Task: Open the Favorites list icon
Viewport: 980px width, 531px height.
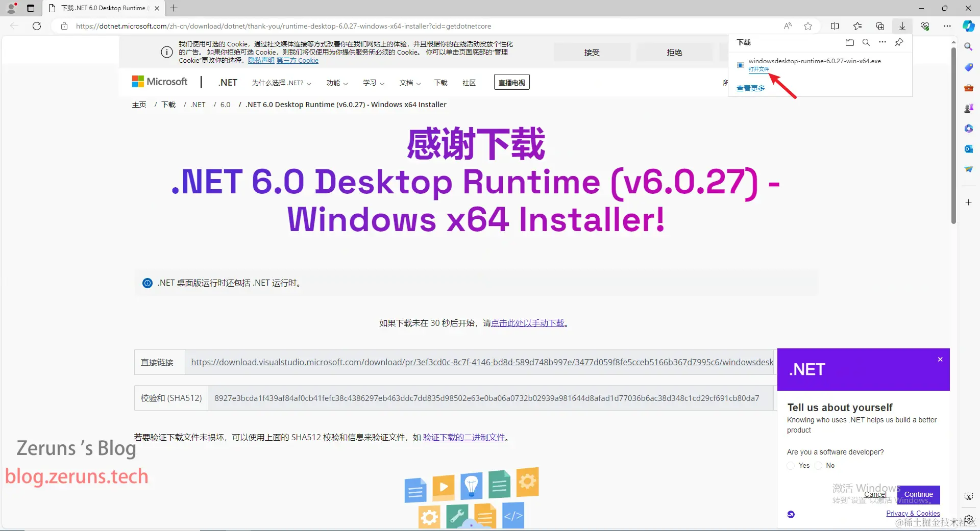Action: (x=857, y=26)
